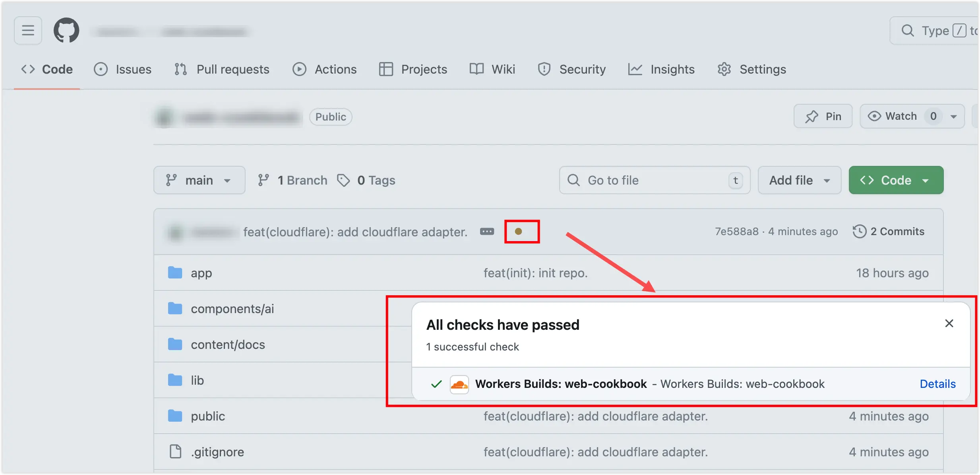Click the Cloudflare Workers Builds icon
Screen dimensions: 980x475
(x=459, y=384)
